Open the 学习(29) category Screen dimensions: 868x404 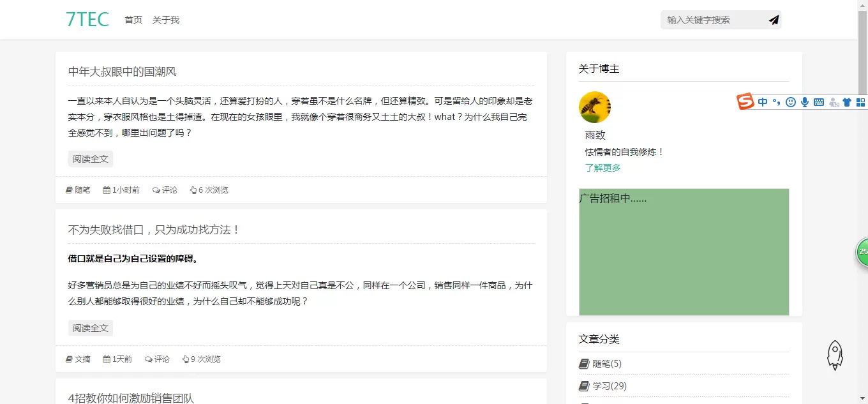(609, 386)
